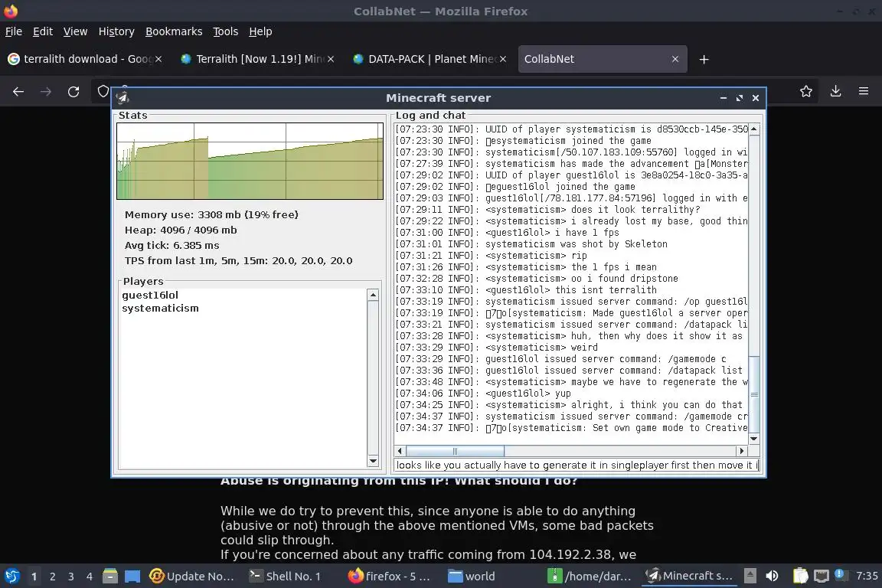Click the server command input field
The image size is (882, 588).
pyautogui.click(x=577, y=465)
